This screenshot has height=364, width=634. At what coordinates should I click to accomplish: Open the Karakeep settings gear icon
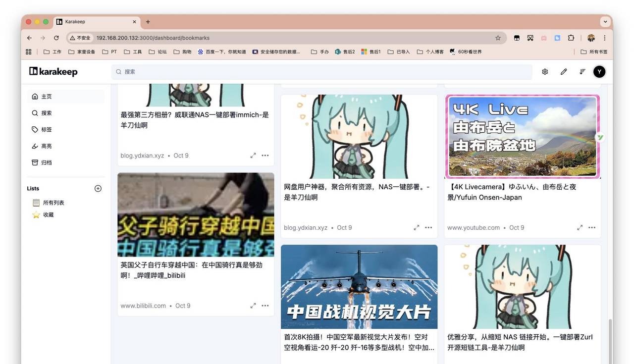[x=544, y=71]
